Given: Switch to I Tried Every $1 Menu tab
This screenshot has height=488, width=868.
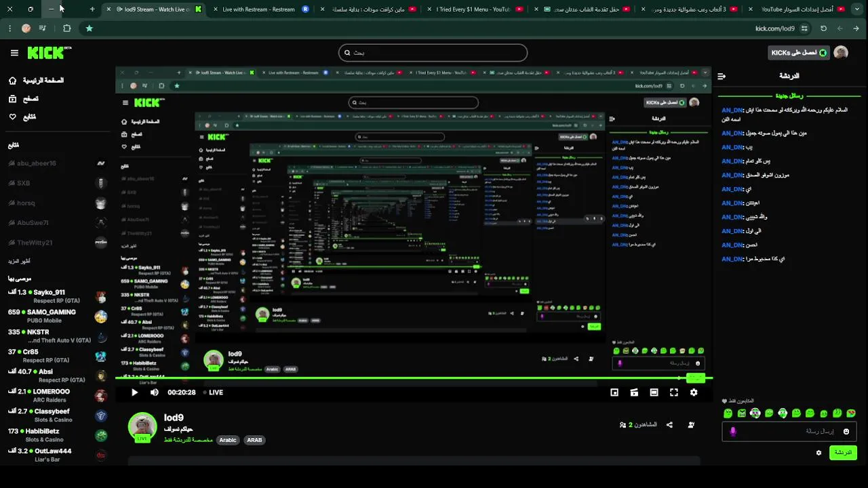Looking at the screenshot, I should pyautogui.click(x=475, y=9).
